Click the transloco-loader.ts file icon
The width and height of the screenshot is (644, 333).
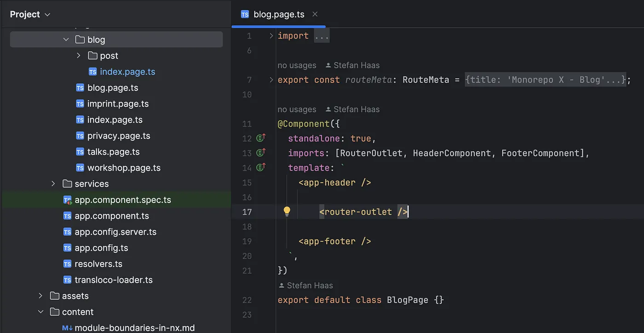(x=67, y=280)
